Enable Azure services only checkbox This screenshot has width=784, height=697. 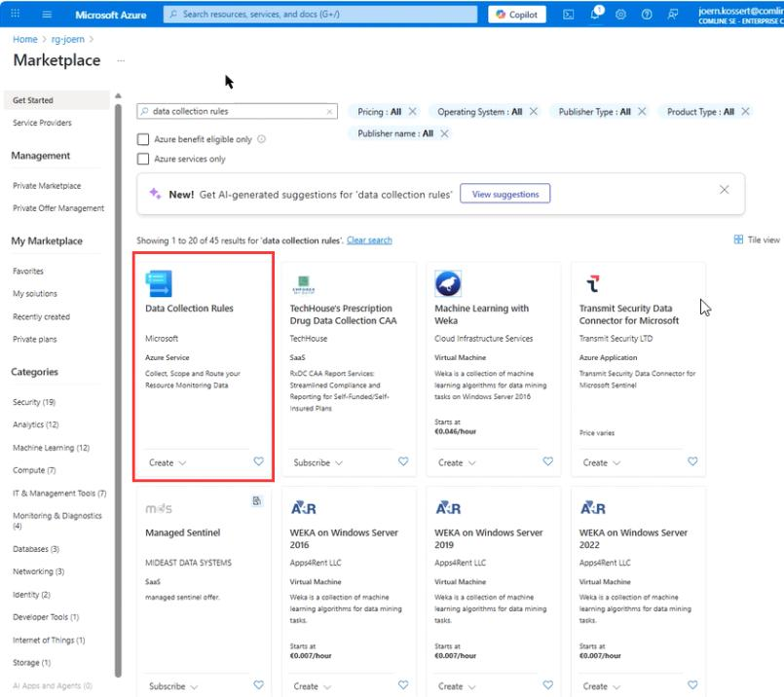[143, 159]
